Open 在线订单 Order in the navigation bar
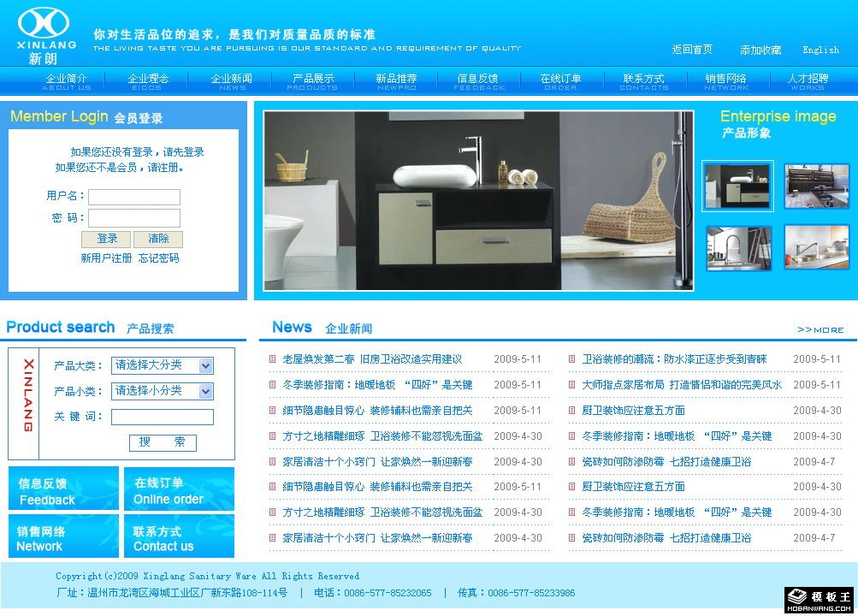Viewport: 858px width, 616px height. (560, 81)
